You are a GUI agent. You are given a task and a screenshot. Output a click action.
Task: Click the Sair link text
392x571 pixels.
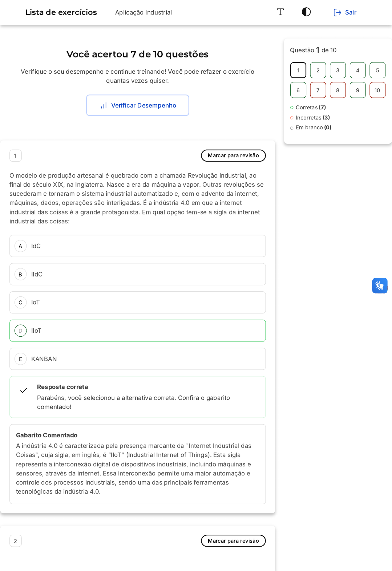point(351,12)
